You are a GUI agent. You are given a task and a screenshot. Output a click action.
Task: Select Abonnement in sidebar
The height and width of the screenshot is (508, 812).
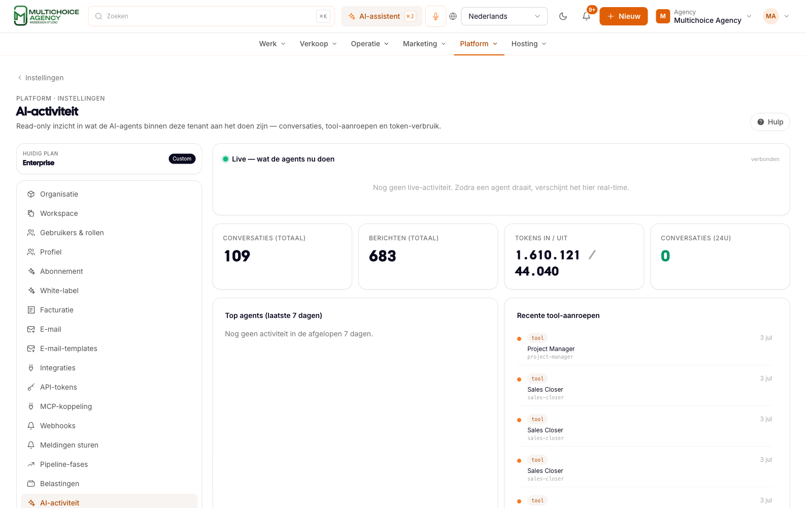[109, 271]
